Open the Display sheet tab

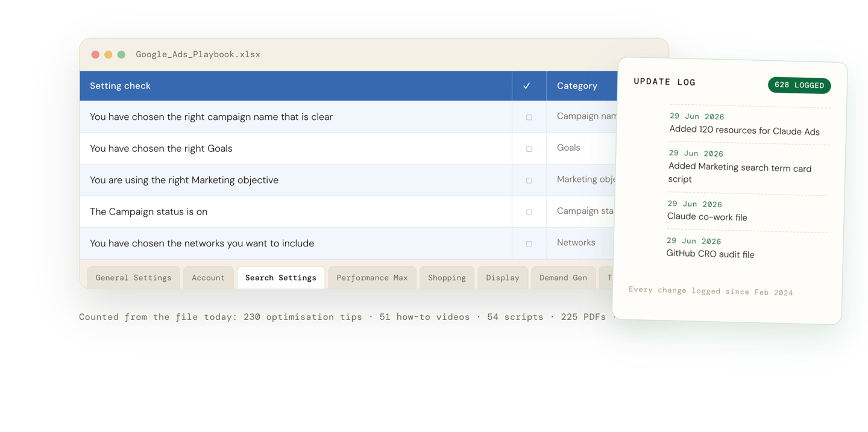[x=503, y=278]
